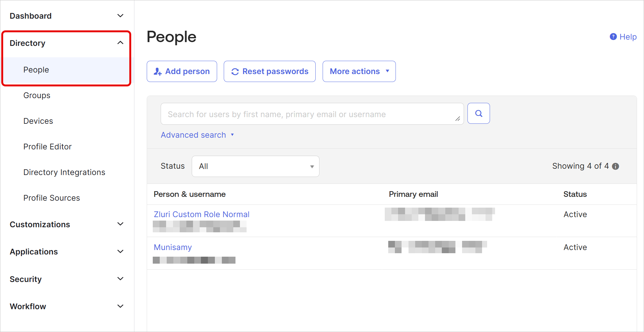Click the blue question mark Help icon
This screenshot has height=332, width=644.
click(x=613, y=37)
